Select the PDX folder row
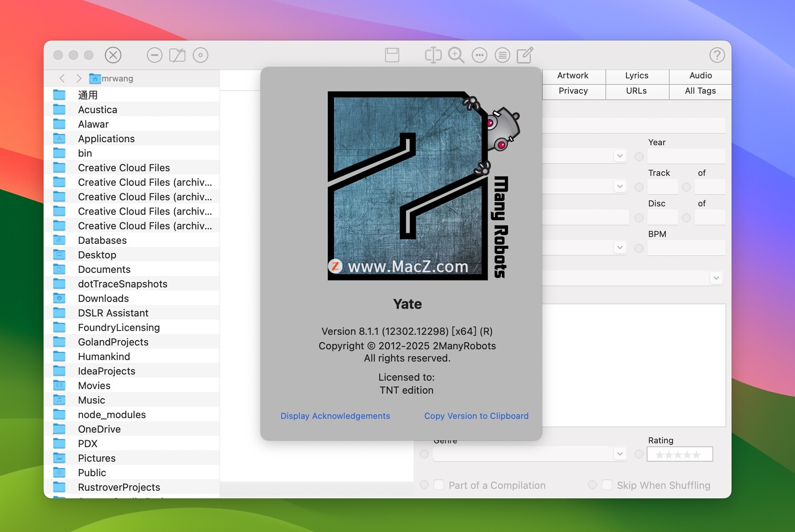This screenshot has height=532, width=795. tap(132, 443)
